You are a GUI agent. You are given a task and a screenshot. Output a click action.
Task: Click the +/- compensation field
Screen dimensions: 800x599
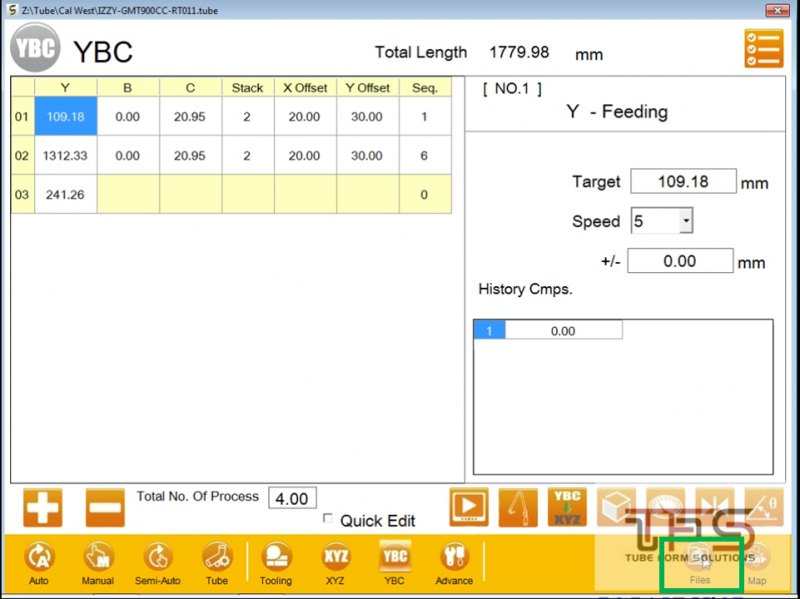(680, 261)
